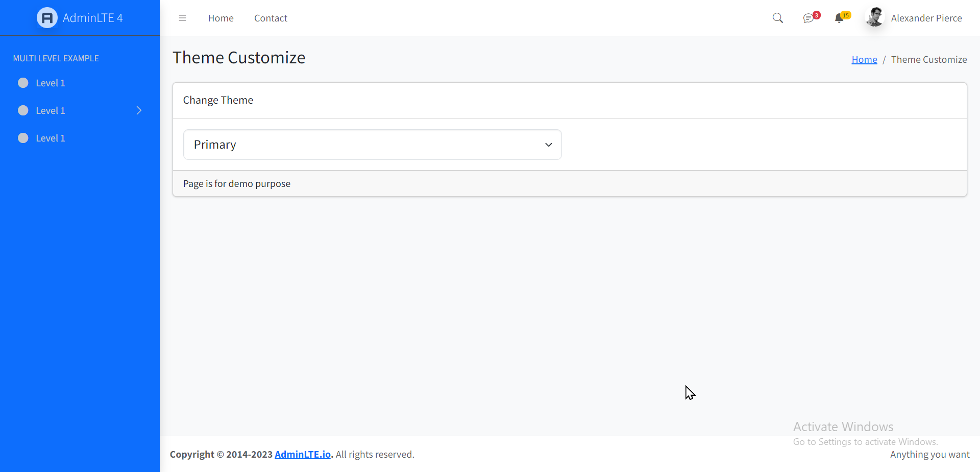The height and width of the screenshot is (472, 980).
Task: Open the messages icon with 3 unread
Action: [x=809, y=18]
